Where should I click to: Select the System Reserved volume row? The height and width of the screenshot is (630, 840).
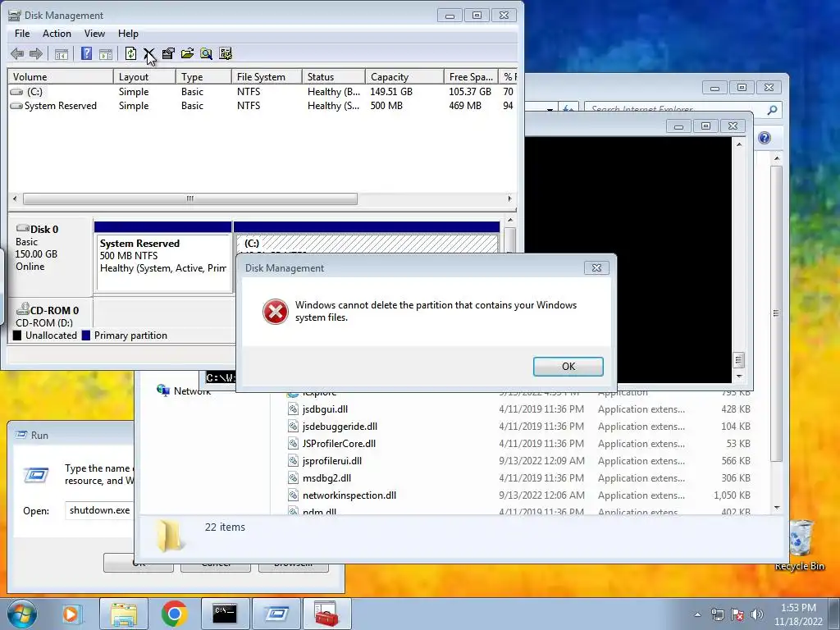click(262, 106)
